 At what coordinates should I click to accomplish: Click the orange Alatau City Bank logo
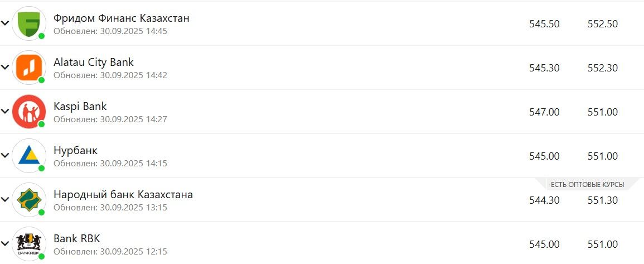(x=29, y=67)
